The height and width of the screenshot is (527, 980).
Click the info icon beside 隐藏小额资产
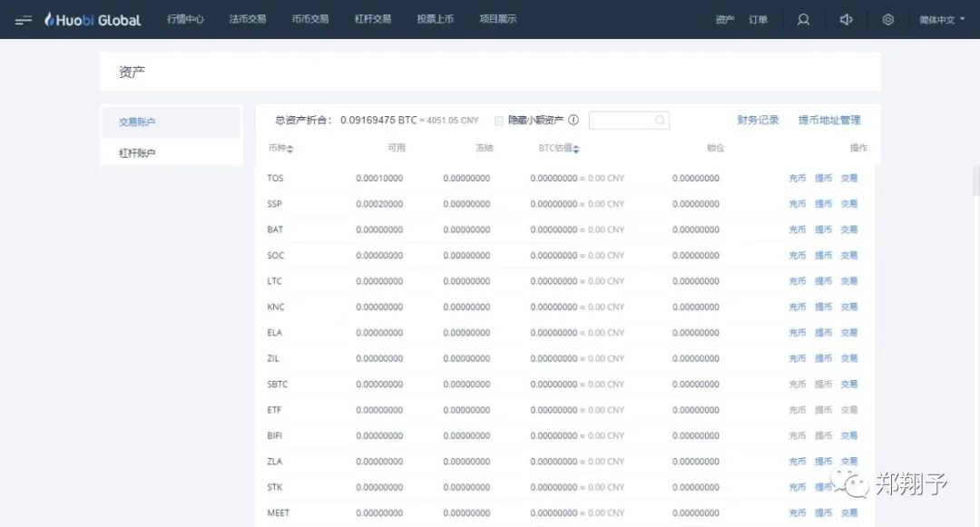(573, 120)
